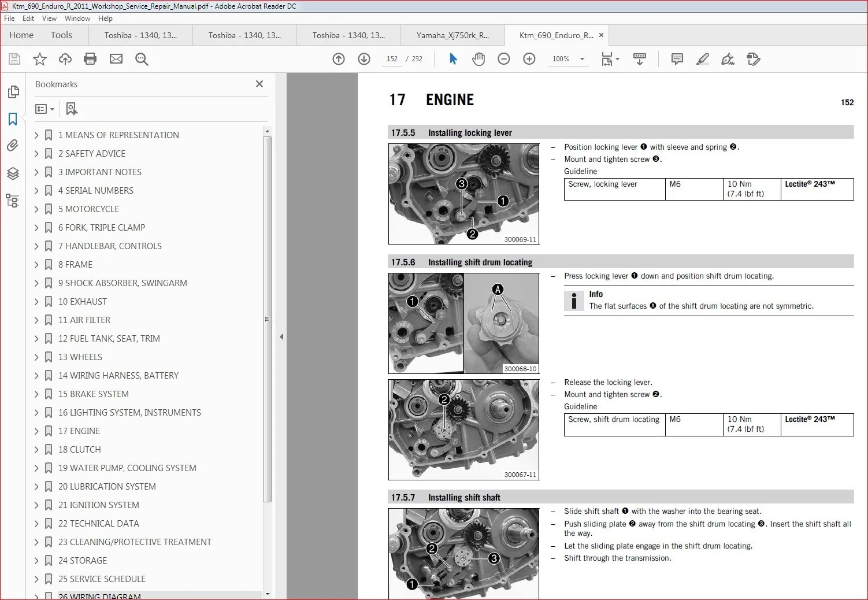
Task: Expand the 23 CLEANING/PROTECTIVE TREATMENT bookmark
Action: click(x=36, y=542)
